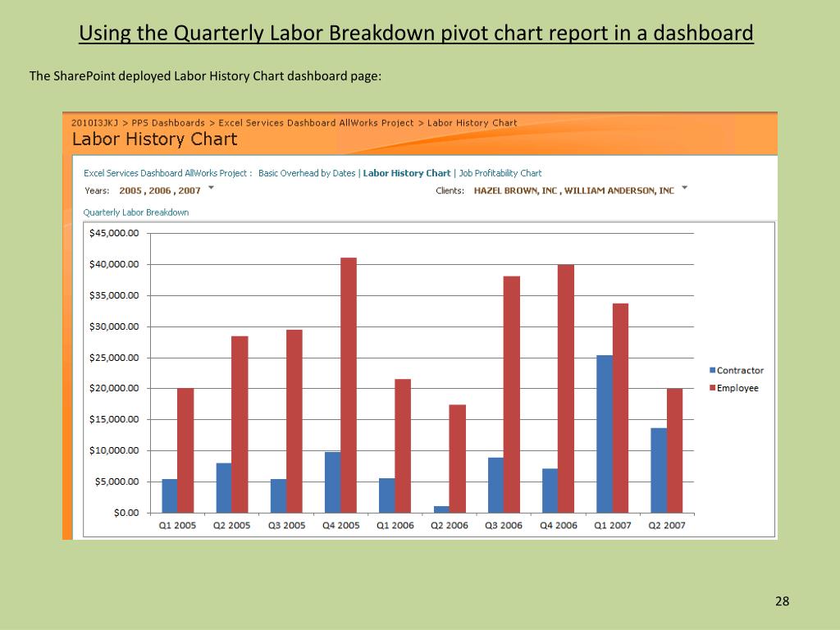Image resolution: width=840 pixels, height=630 pixels.
Task: Click the Labor History Chart page heading
Action: pyautogui.click(x=154, y=139)
